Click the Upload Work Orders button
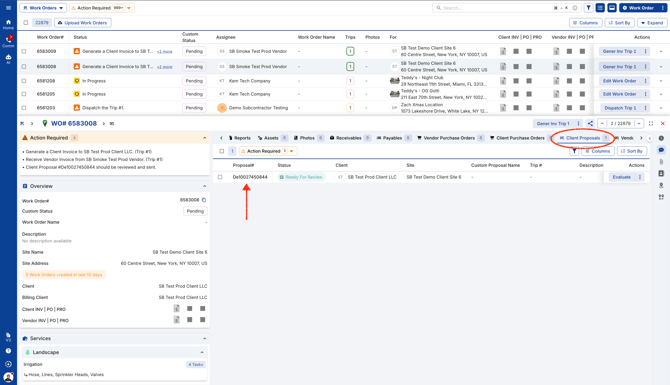The image size is (670, 385). click(x=83, y=23)
